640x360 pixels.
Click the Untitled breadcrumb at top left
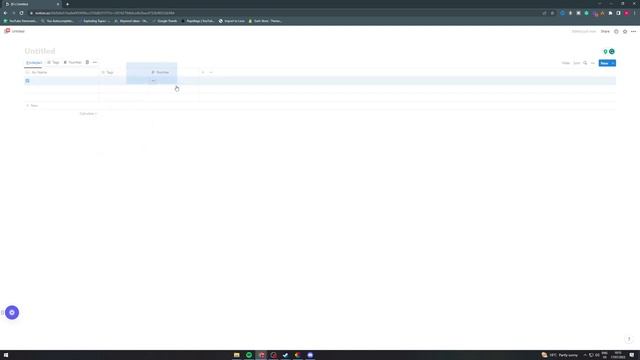coord(18,31)
